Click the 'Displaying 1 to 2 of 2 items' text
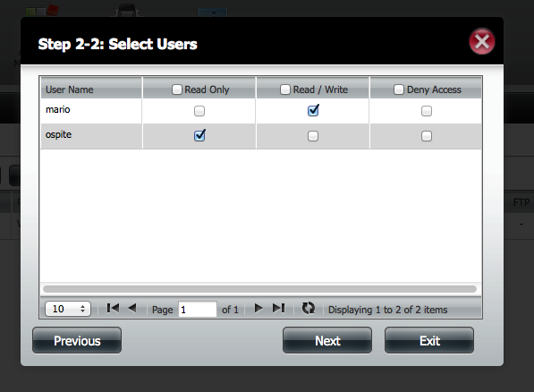 [387, 310]
